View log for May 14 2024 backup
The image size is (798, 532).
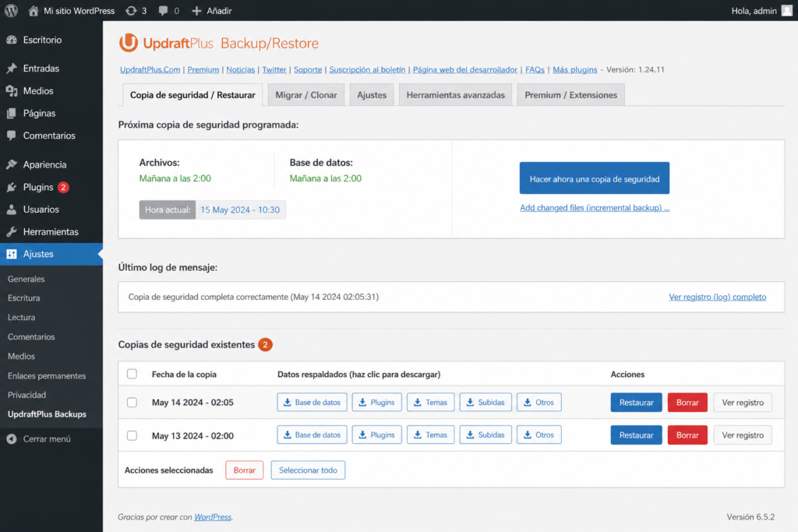(x=743, y=402)
